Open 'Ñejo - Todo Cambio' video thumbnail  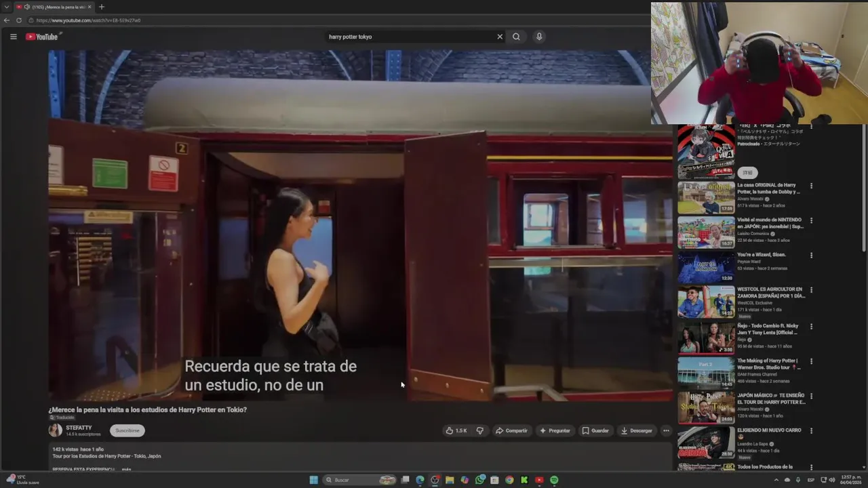(706, 338)
